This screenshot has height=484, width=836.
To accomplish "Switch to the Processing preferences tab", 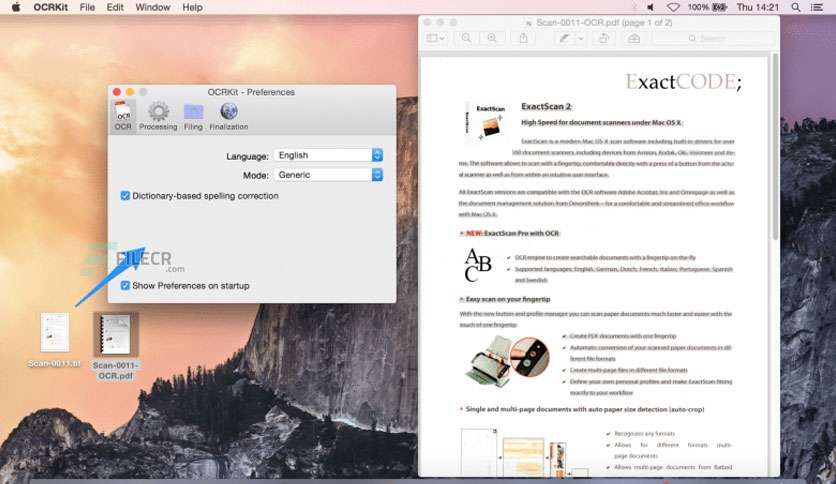I will (158, 116).
